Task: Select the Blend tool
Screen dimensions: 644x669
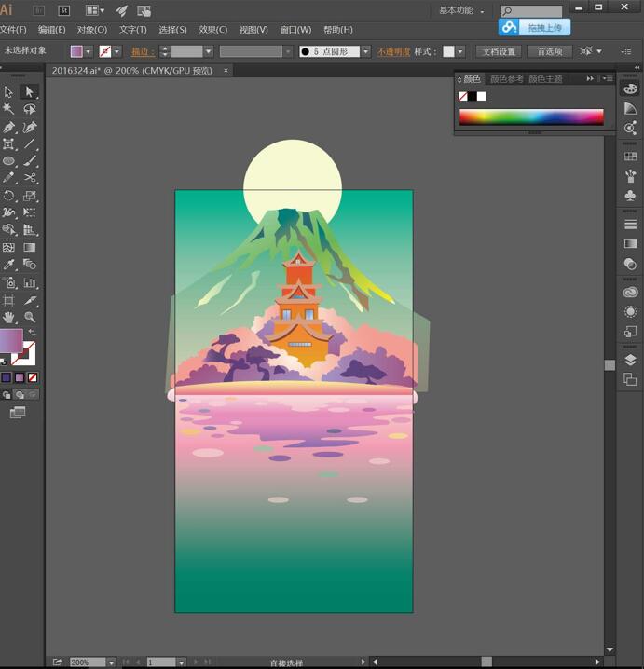Action: click(29, 265)
